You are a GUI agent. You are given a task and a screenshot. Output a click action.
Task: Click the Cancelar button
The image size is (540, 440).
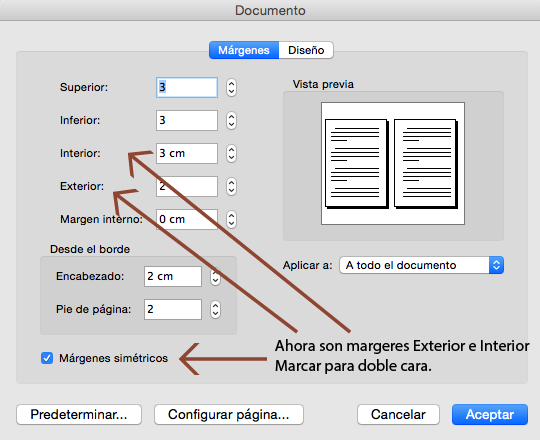(398, 415)
